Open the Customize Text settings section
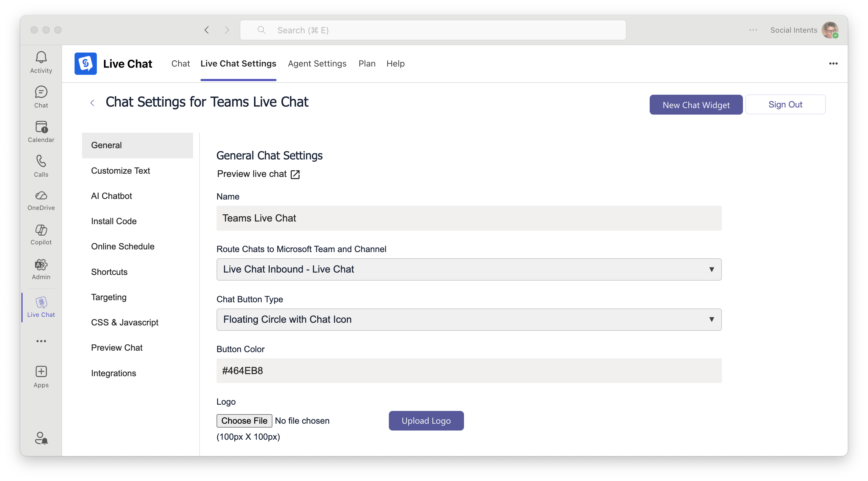868x481 pixels. pyautogui.click(x=120, y=170)
